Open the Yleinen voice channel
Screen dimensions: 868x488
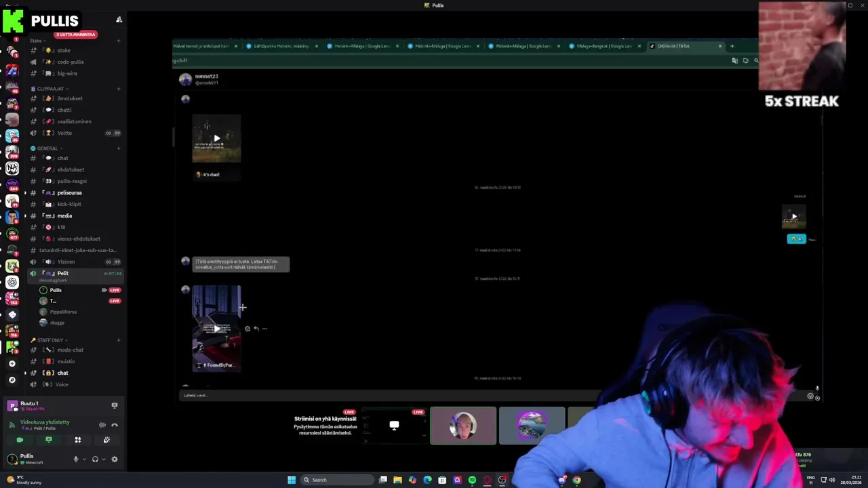point(75,262)
